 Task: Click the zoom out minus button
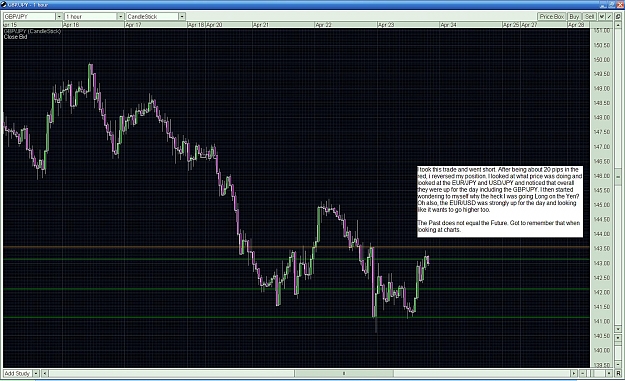point(583,373)
